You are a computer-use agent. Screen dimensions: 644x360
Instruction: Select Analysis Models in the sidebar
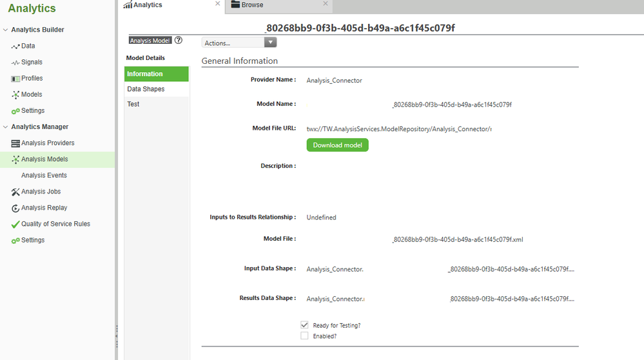(57, 159)
